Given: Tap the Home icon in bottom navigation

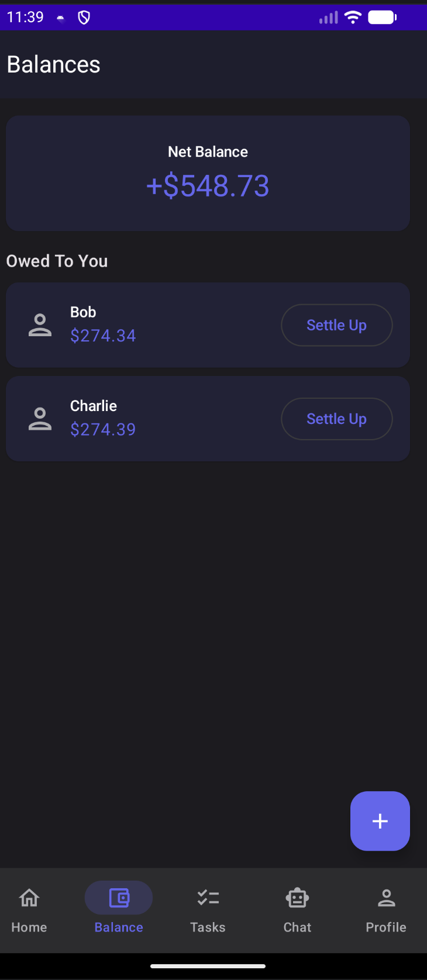Looking at the screenshot, I should click(x=29, y=898).
